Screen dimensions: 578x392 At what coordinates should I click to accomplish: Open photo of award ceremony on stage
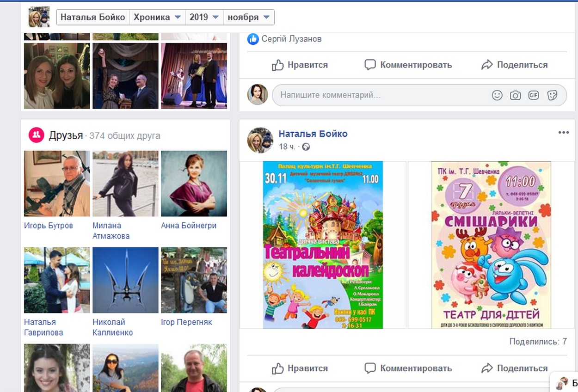pyautogui.click(x=194, y=76)
